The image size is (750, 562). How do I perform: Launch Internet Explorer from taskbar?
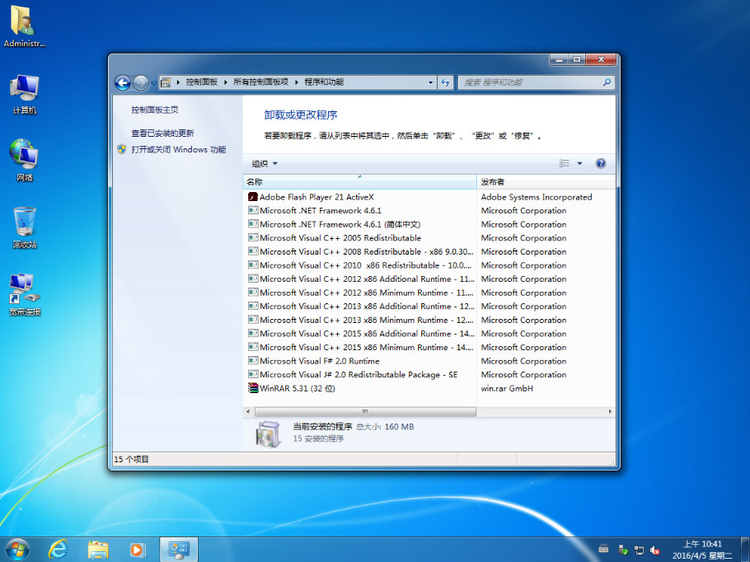[x=58, y=550]
